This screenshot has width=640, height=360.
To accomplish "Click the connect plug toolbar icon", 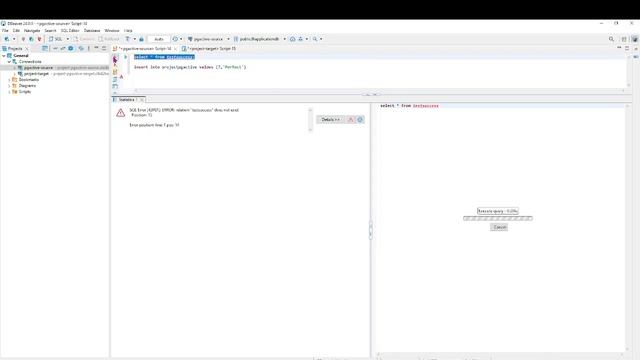I will (x=23, y=39).
